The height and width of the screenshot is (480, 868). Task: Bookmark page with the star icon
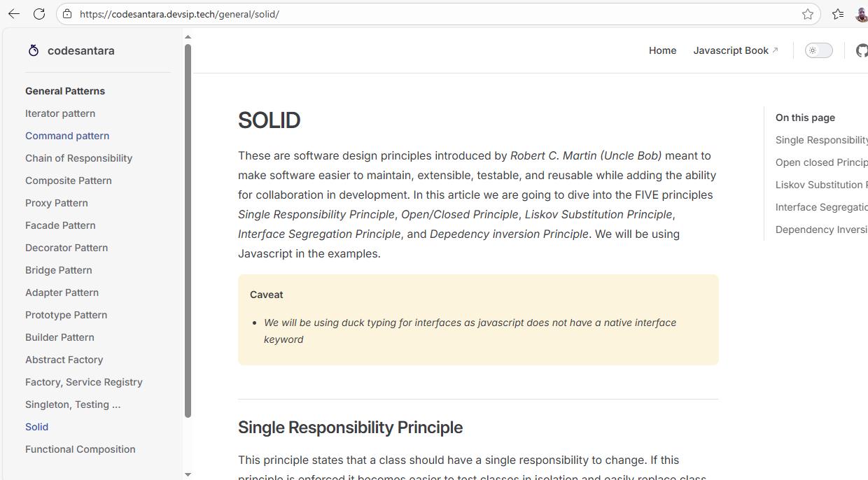click(808, 14)
